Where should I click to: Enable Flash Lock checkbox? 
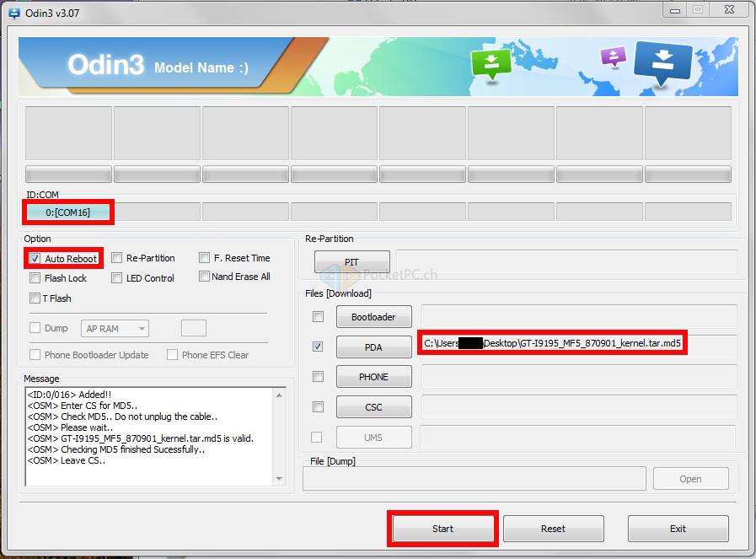click(35, 277)
